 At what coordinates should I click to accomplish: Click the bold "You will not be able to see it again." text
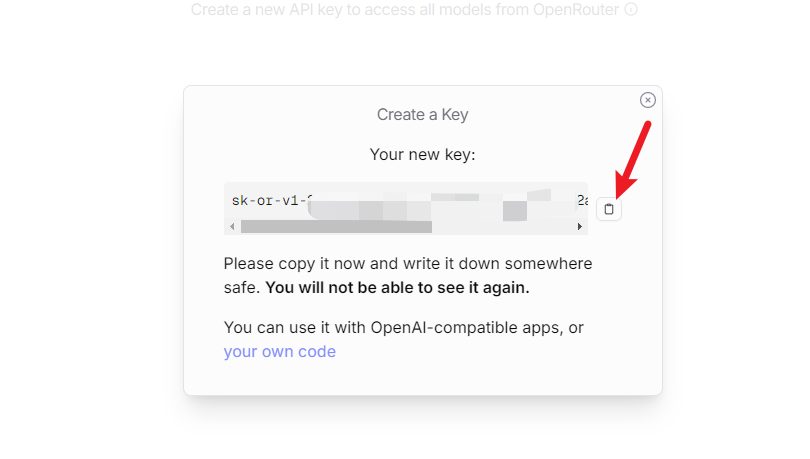point(397,288)
